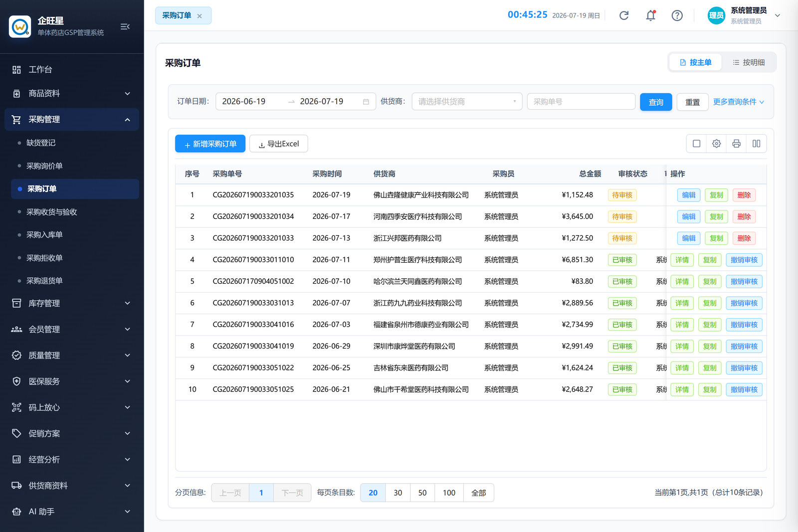798x532 pixels.
Task: Expand 质量管理 menu
Action: click(x=72, y=355)
